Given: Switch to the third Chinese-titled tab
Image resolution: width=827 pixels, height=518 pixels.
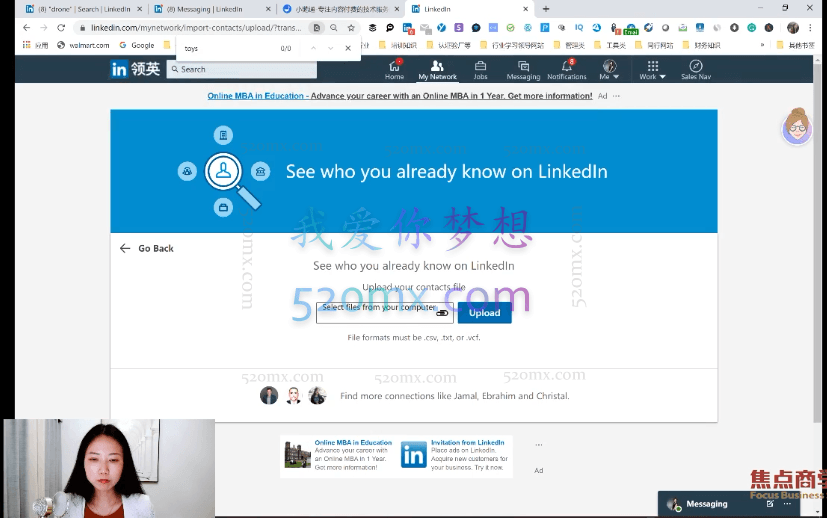Looking at the screenshot, I should (341, 9).
